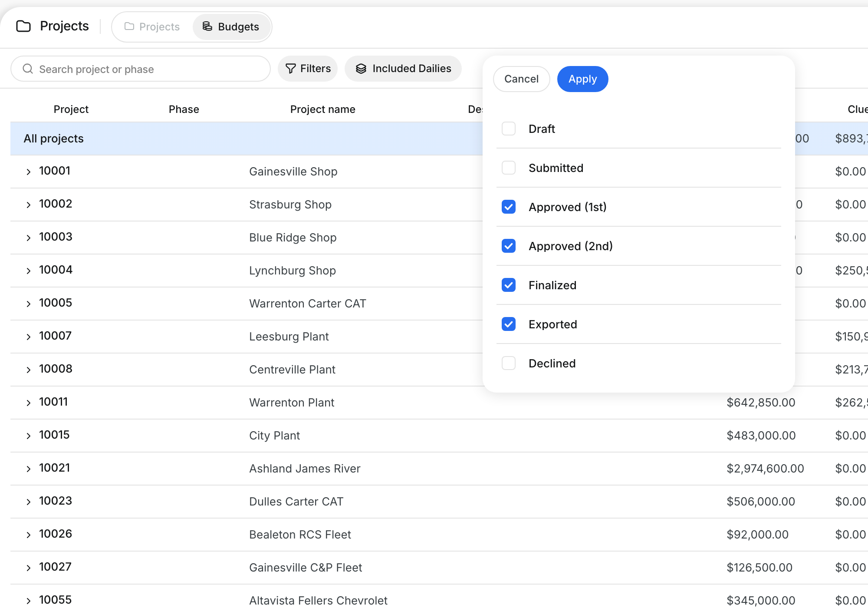Click Bealeton RCS Fleet project name
868x608 pixels.
click(x=300, y=535)
